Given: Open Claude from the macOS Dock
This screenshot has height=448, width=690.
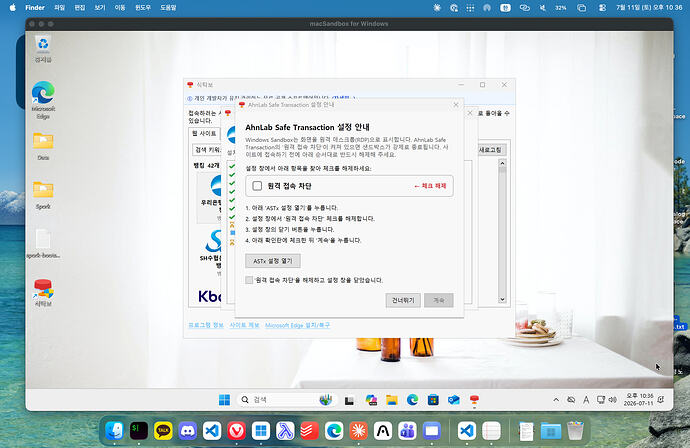Looking at the screenshot, I should 358,431.
